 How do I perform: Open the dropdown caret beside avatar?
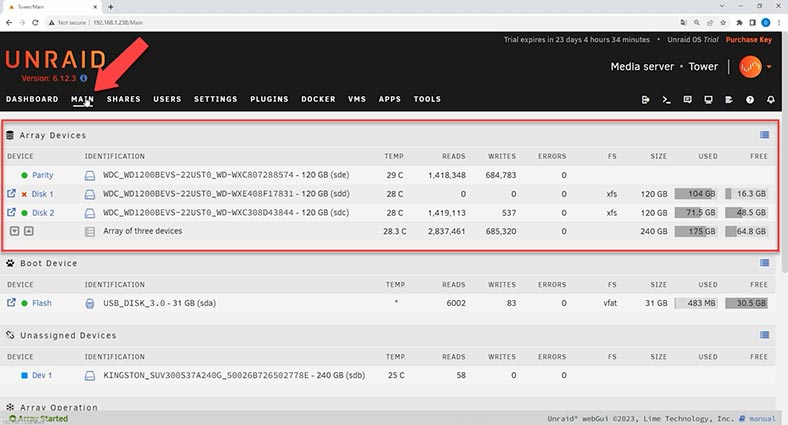click(x=769, y=67)
